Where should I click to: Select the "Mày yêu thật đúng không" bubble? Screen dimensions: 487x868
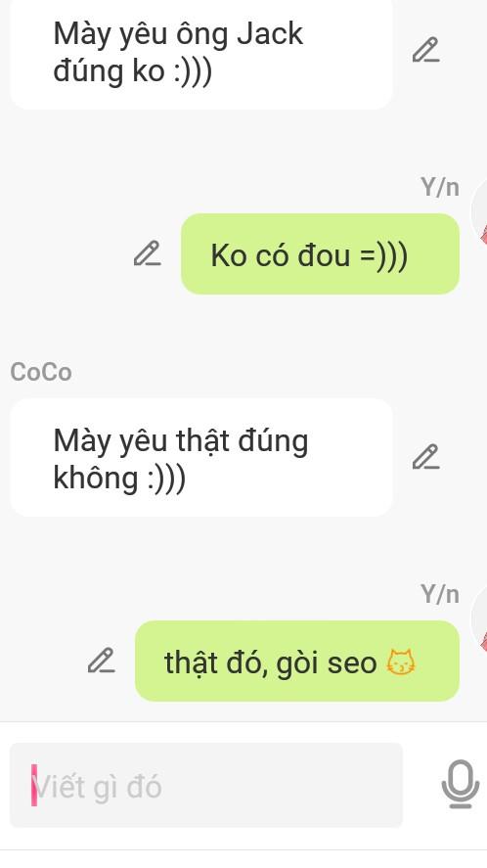[x=201, y=457]
